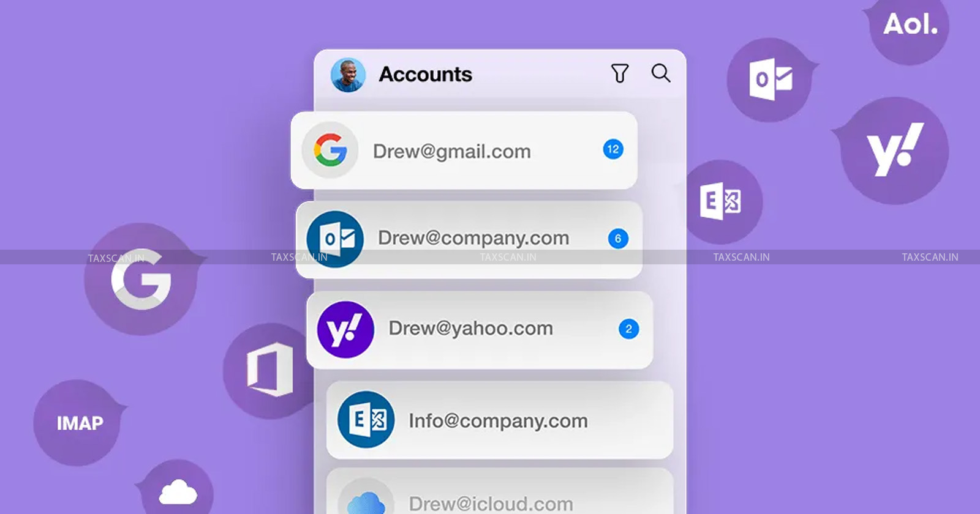Click the large Google bubble on left
This screenshot has width=980, height=514.
click(141, 279)
